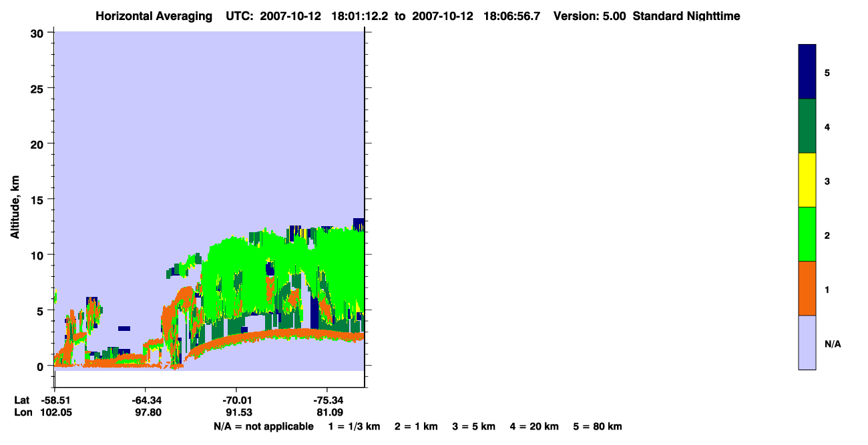The width and height of the screenshot is (868, 445).
Task: Click the 0 tick label on altitude axis
Action: pos(41,366)
